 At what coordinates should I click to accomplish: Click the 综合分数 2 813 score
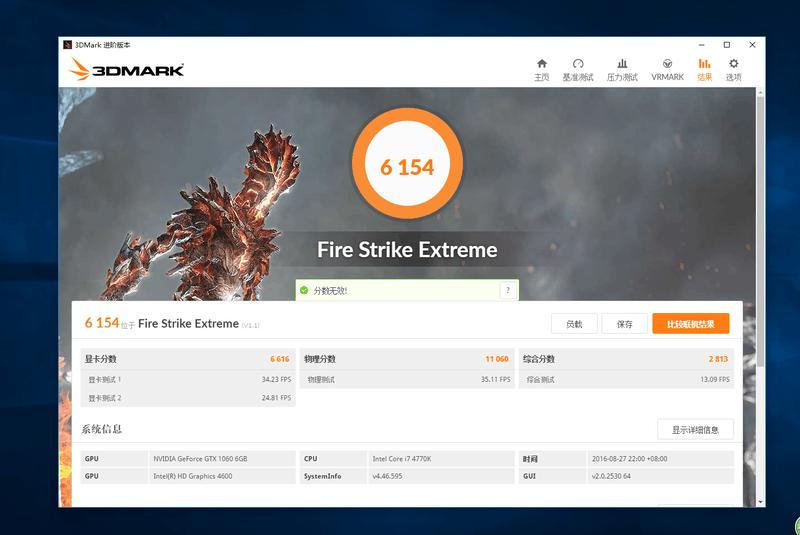[x=718, y=359]
